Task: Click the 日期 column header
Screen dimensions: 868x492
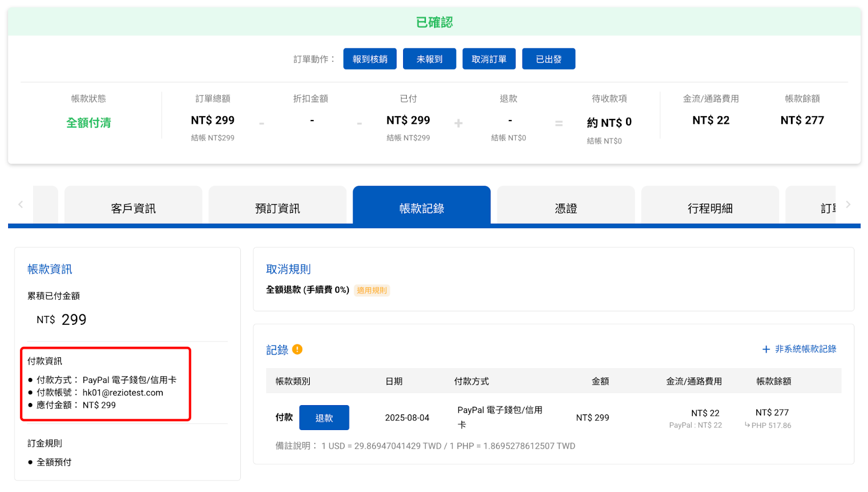Action: [394, 381]
